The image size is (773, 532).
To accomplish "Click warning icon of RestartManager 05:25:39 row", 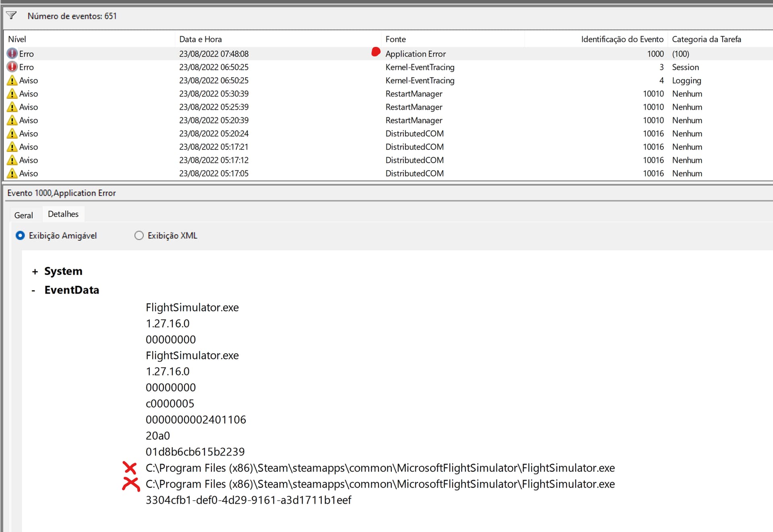I will pos(12,107).
